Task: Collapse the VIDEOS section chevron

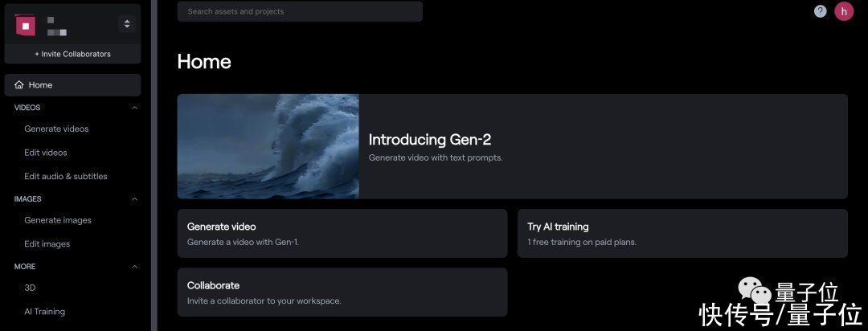Action: click(134, 108)
